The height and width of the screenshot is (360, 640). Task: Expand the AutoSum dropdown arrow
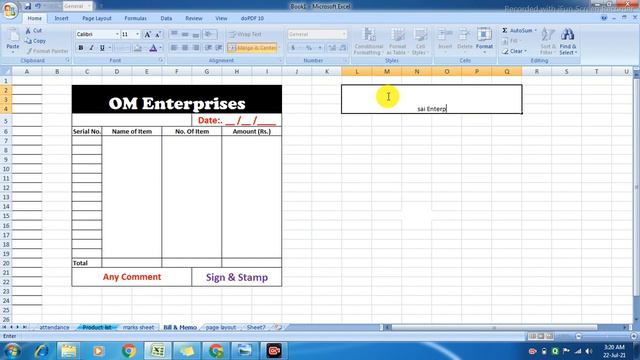coord(536,31)
